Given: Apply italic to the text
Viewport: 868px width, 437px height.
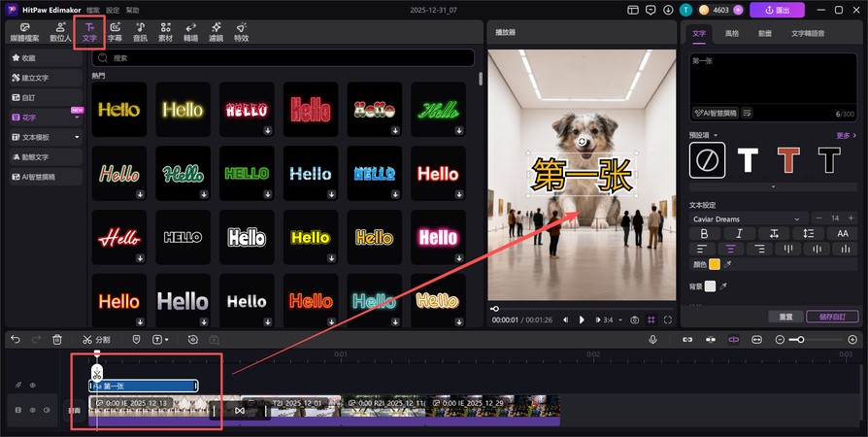Looking at the screenshot, I should click(739, 234).
